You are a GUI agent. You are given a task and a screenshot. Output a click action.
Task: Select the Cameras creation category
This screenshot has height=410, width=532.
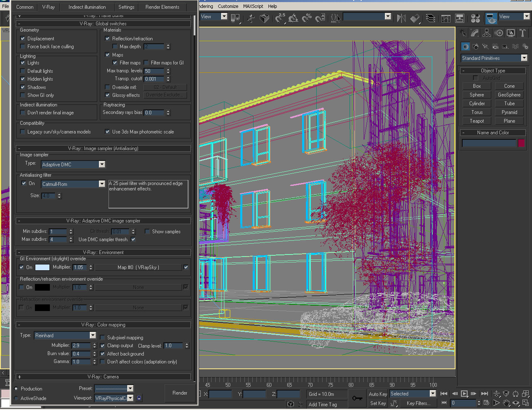[x=495, y=47]
